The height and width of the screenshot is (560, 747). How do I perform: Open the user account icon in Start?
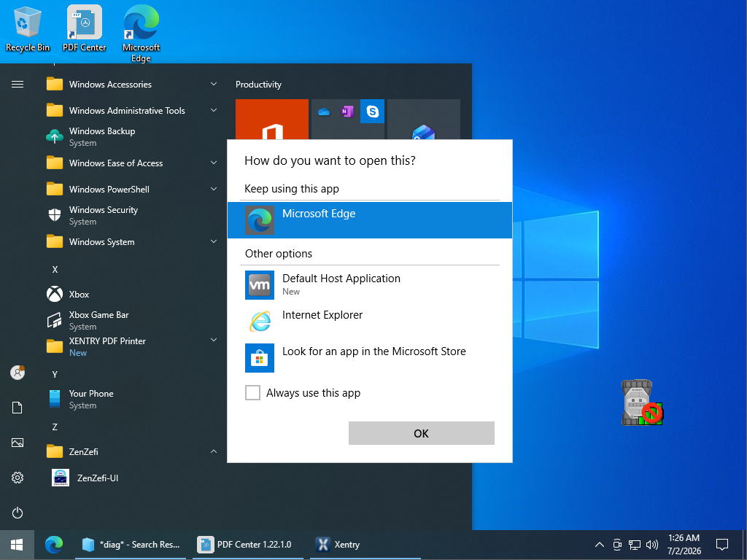18,373
